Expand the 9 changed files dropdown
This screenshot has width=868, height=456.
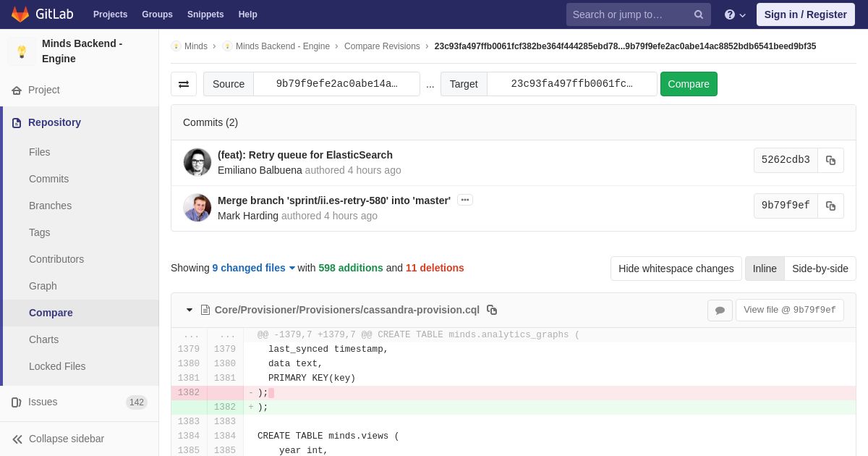point(253,268)
